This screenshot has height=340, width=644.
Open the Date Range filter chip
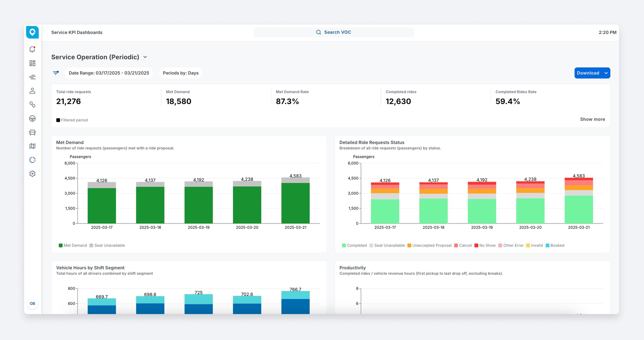click(x=109, y=73)
